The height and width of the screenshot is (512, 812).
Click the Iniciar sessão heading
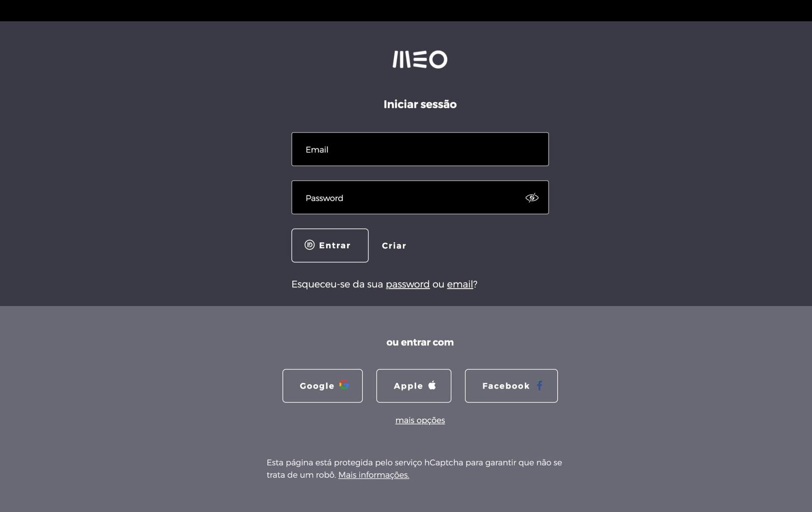tap(420, 105)
